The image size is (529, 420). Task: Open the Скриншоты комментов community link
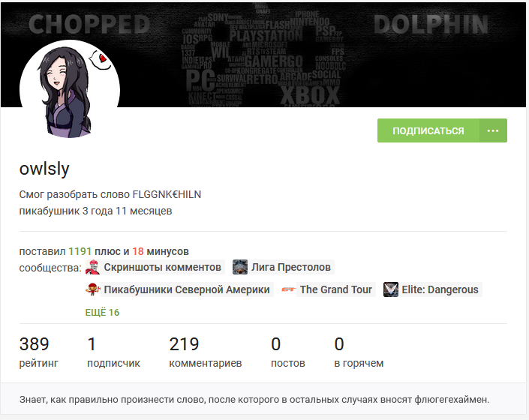[x=162, y=267]
